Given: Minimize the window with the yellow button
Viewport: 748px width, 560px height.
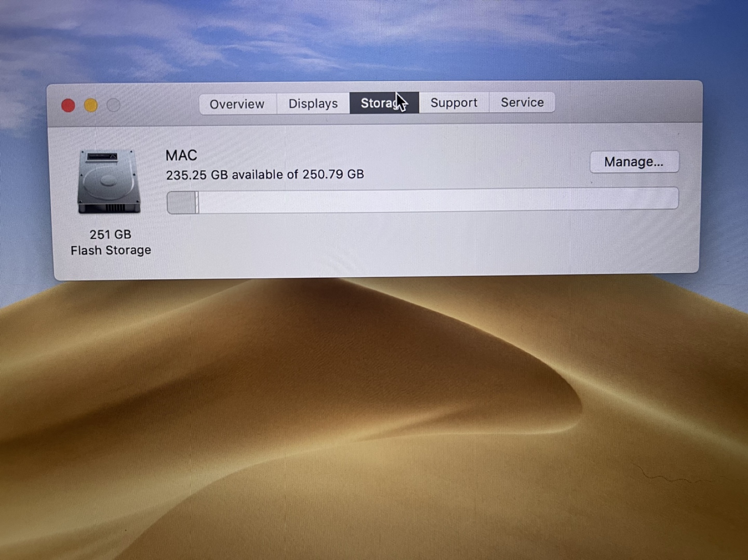Looking at the screenshot, I should click(91, 105).
